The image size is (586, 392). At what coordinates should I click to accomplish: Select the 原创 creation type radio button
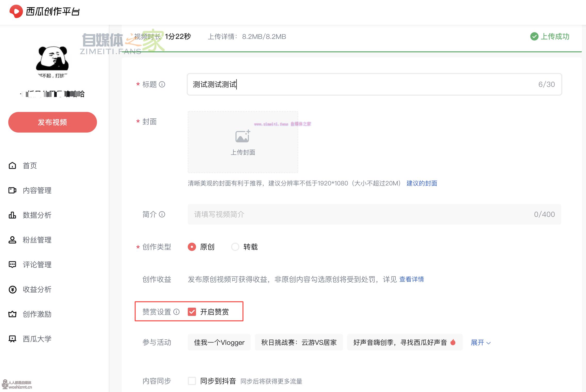point(192,247)
